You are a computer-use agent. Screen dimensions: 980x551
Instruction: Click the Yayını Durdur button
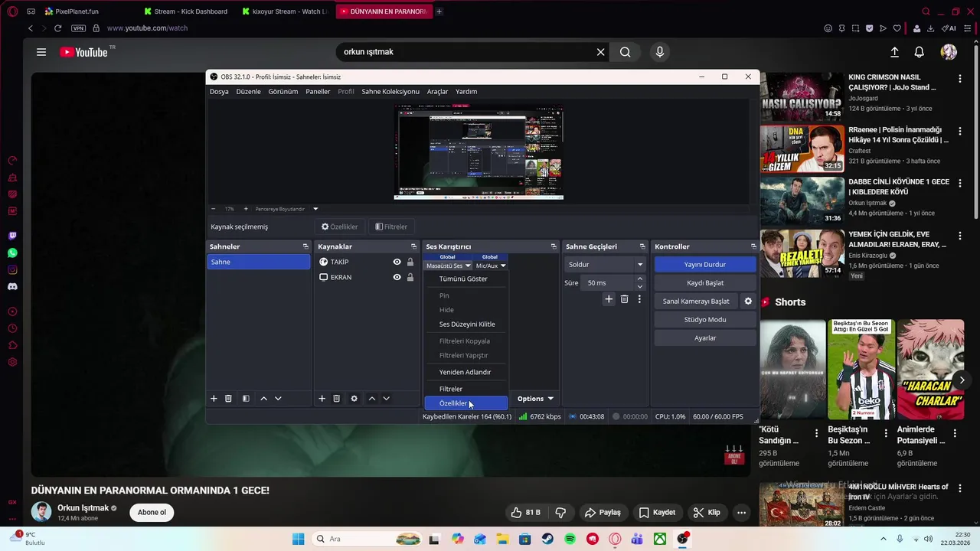click(x=705, y=265)
